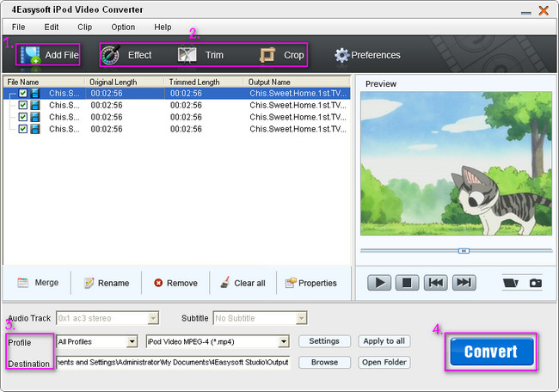Click the Add File toolbar icon
This screenshot has width=559, height=392.
coord(30,55)
